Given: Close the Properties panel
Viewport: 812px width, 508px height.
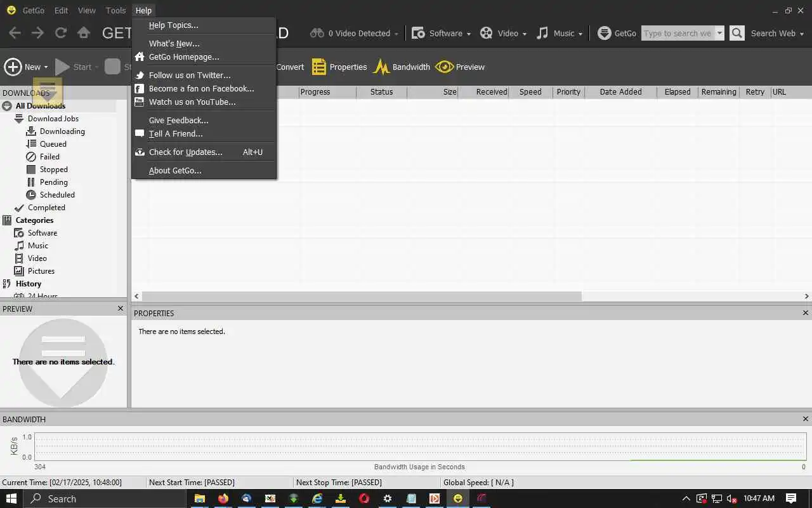Looking at the screenshot, I should click(806, 313).
